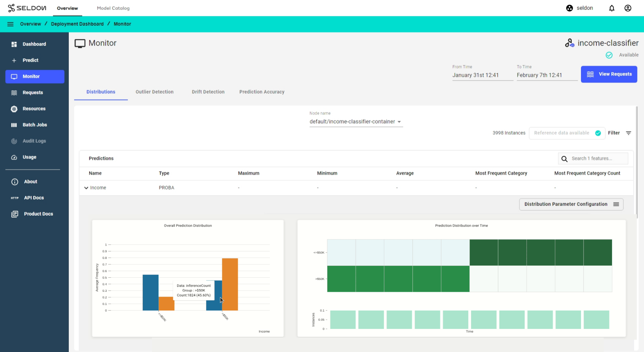Click the API Docs HTTP icon
Screen dimensions: 644x352
pos(15,198)
